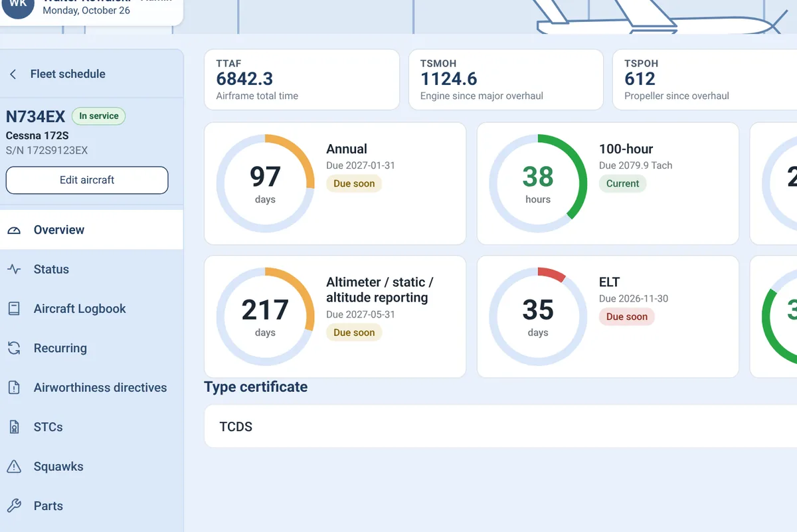797x532 pixels.
Task: Click the Type certificate heading
Action: pos(256,387)
